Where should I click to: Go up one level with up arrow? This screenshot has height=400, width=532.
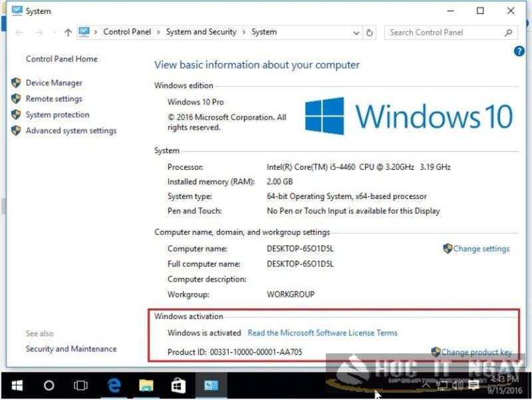[68, 33]
